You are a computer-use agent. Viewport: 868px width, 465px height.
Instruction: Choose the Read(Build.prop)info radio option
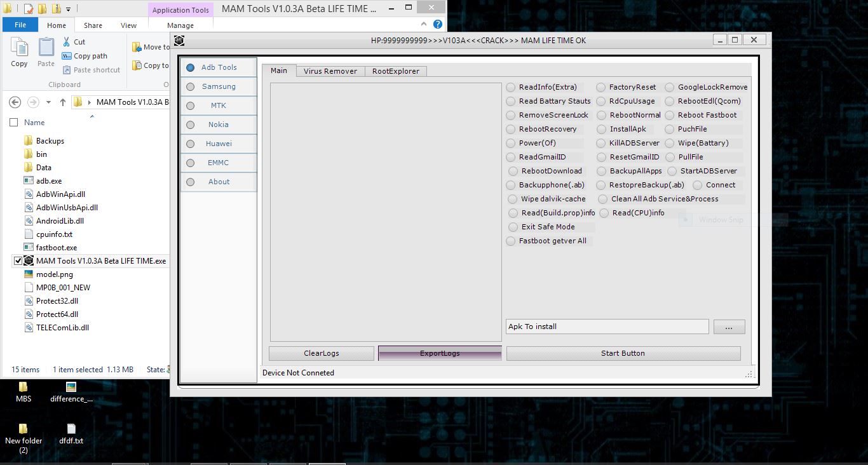pyautogui.click(x=513, y=213)
